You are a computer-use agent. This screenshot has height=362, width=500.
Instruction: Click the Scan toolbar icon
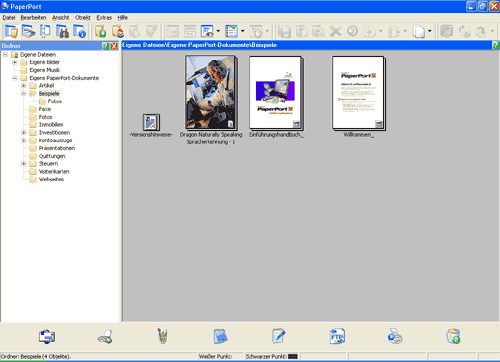(28, 32)
